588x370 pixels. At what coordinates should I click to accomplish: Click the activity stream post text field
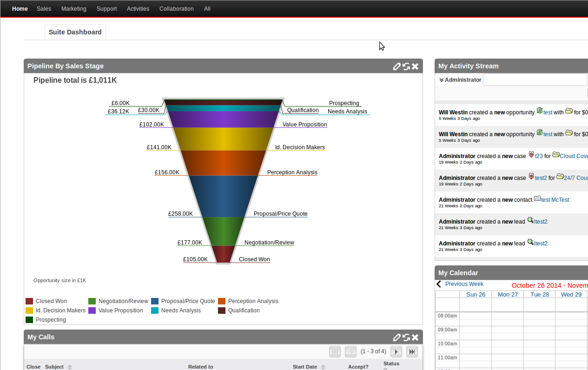point(535,80)
